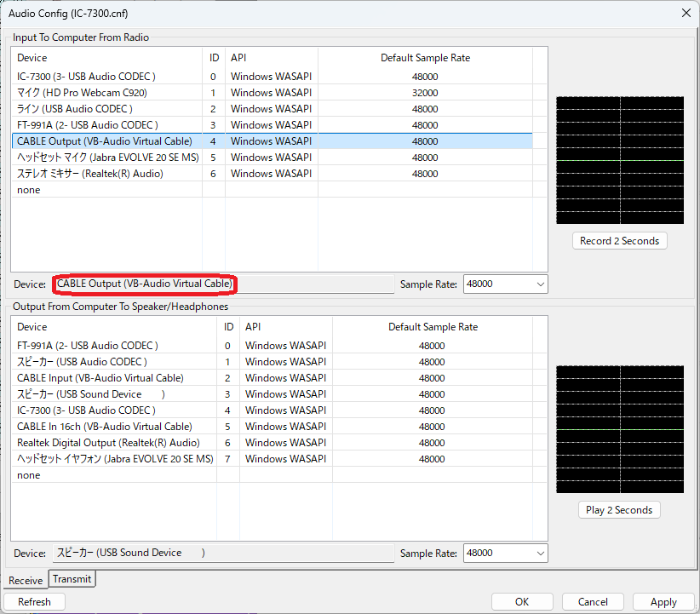Click the Play 2 Seconds button
Screen dimensions: 700x614
click(619, 510)
